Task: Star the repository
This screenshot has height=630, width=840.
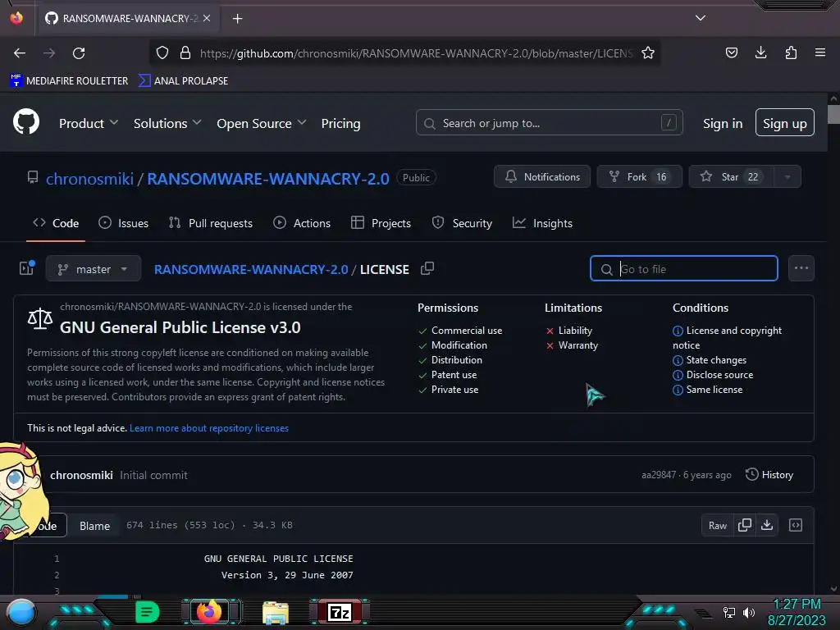Action: (x=731, y=177)
